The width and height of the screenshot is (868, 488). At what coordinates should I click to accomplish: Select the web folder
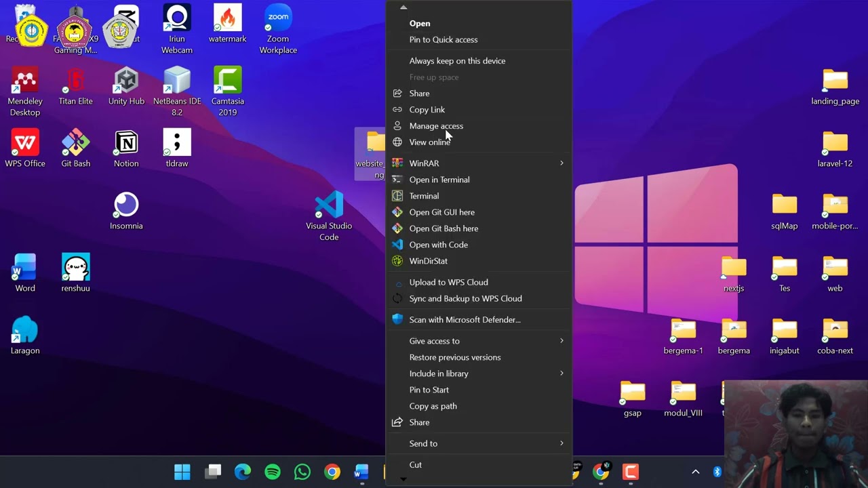[x=835, y=273]
